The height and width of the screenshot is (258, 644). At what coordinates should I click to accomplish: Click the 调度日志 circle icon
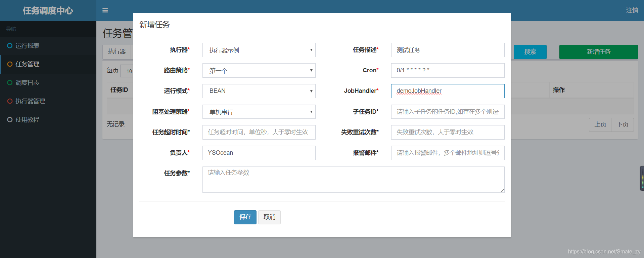(10, 82)
